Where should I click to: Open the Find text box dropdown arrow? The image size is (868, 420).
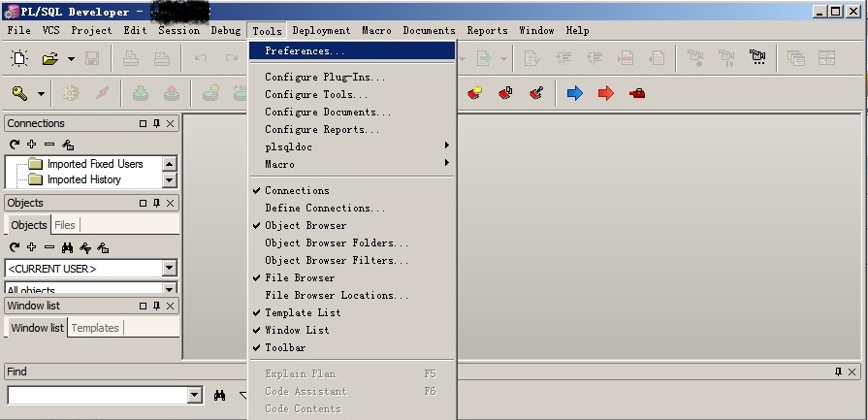point(194,395)
